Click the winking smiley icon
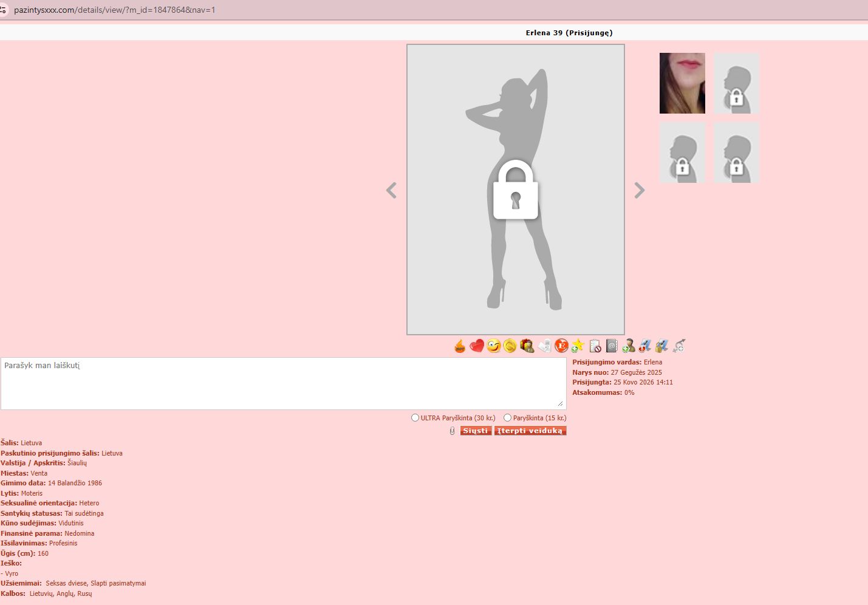This screenshot has width=868, height=605. (493, 346)
